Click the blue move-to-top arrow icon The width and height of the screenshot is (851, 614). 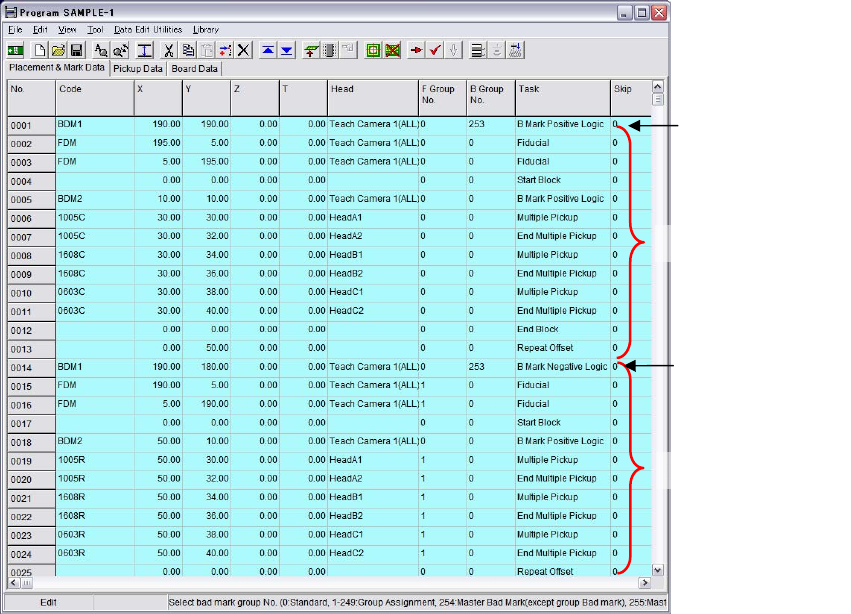[269, 49]
